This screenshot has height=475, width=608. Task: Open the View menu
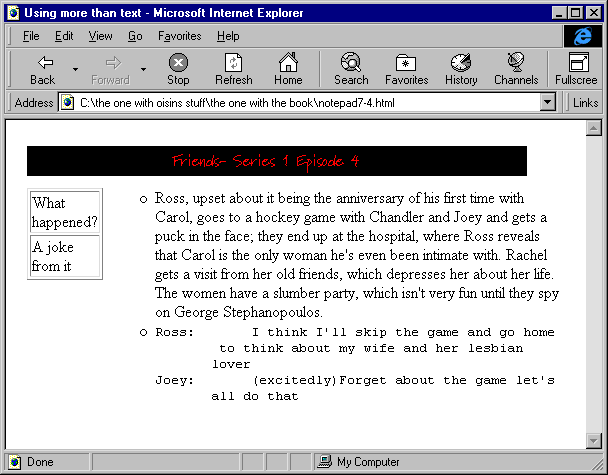pyautogui.click(x=100, y=36)
